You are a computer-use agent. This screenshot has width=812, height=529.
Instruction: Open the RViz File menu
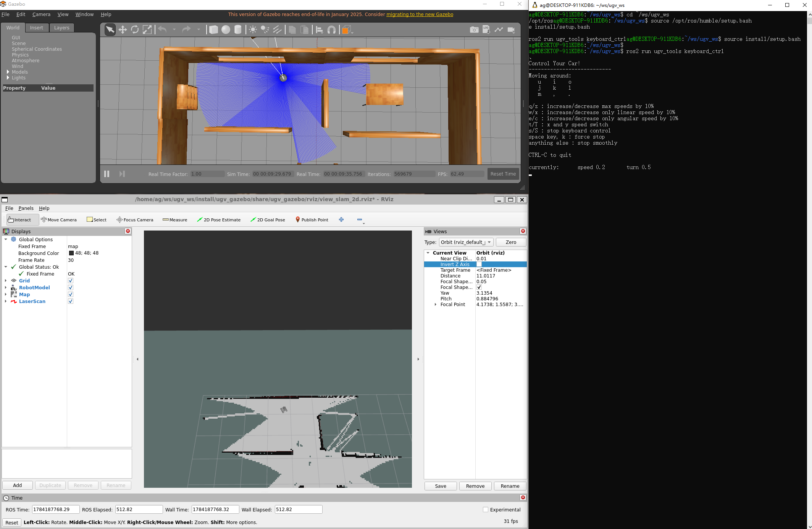9,208
